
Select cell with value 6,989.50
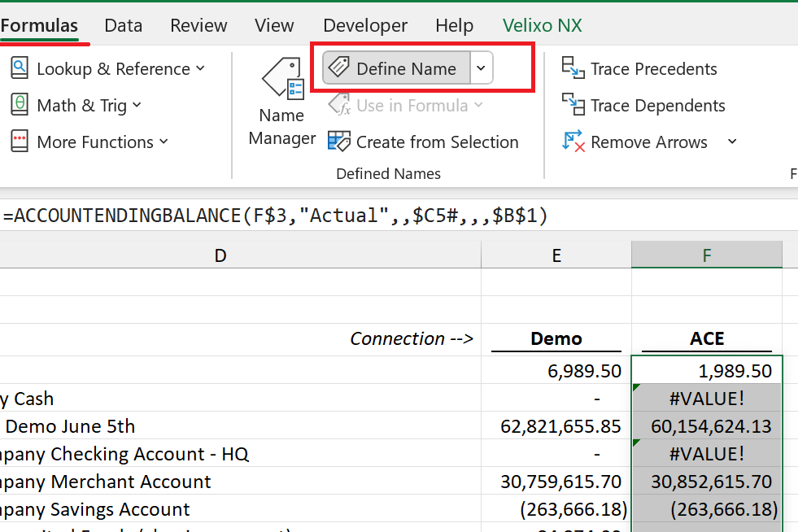pyautogui.click(x=556, y=370)
